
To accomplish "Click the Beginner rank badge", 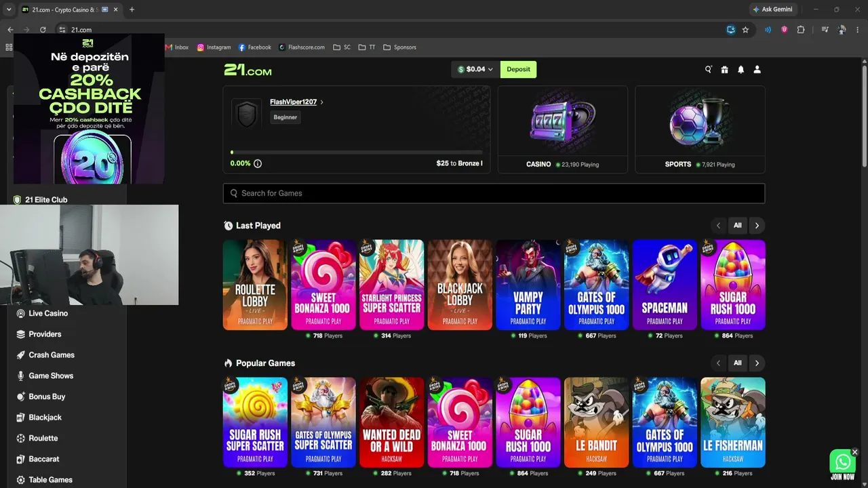I will [285, 117].
